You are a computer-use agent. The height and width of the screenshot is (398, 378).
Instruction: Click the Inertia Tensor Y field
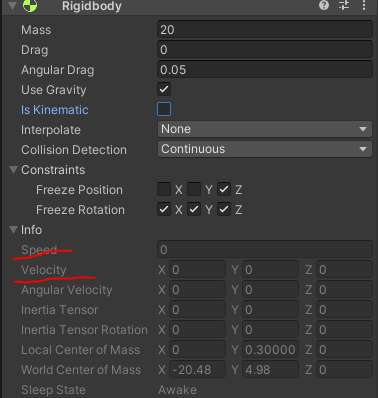tap(270, 309)
